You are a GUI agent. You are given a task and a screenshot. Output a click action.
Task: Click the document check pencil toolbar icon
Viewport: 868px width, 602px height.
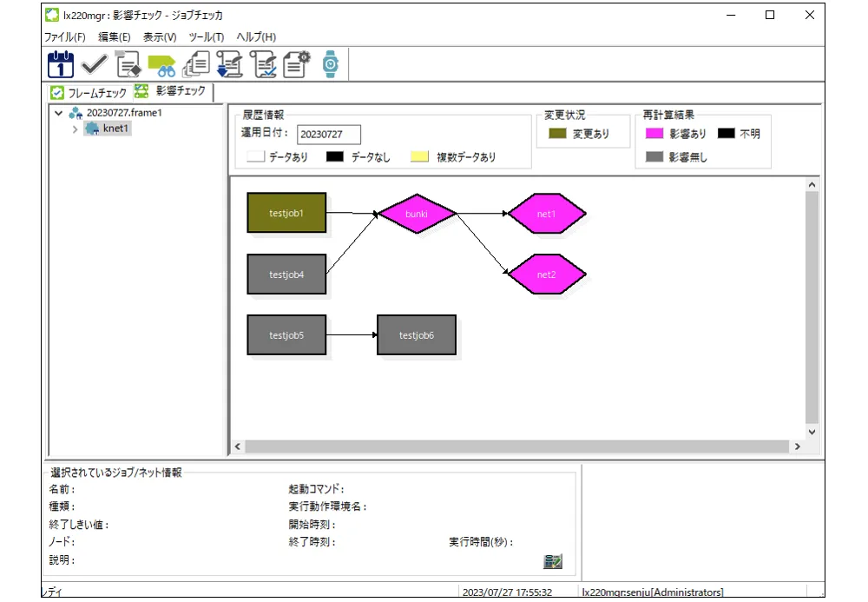[263, 63]
